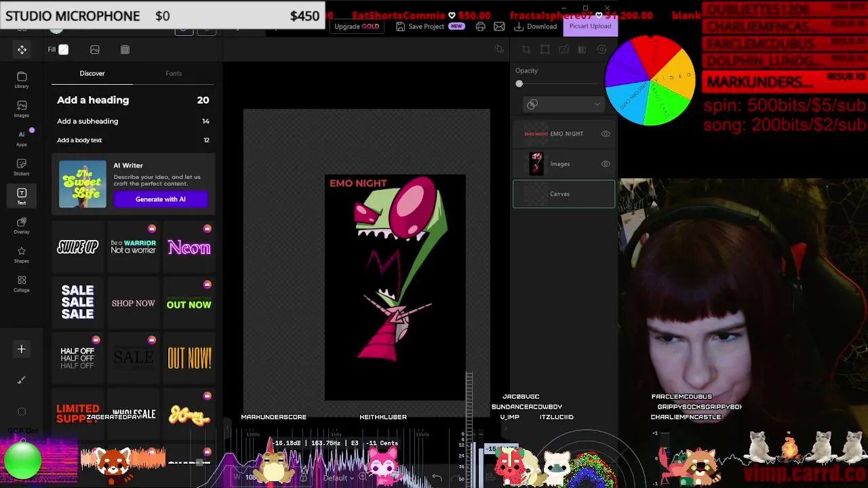This screenshot has height=488, width=868.
Task: Click the blend mode circles icon
Action: tap(532, 104)
